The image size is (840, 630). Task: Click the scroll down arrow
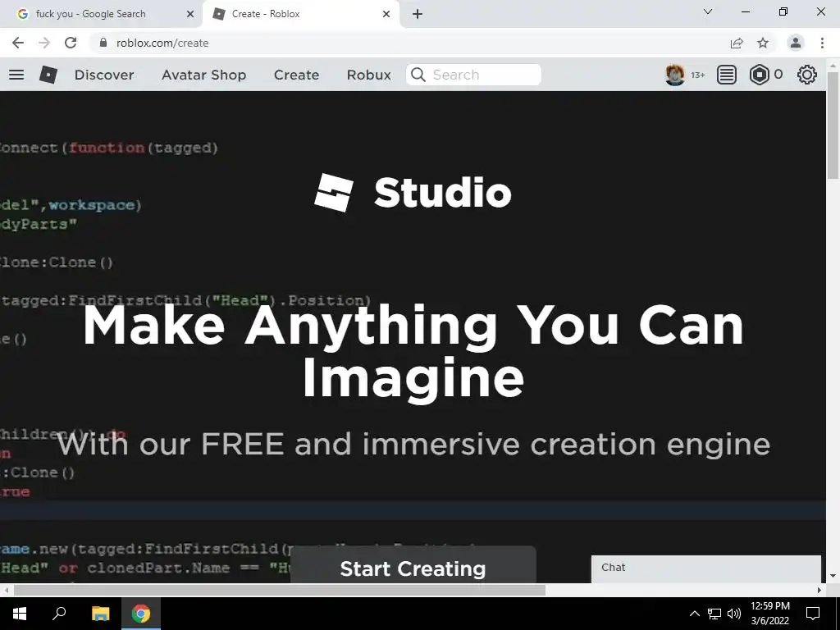click(x=833, y=577)
